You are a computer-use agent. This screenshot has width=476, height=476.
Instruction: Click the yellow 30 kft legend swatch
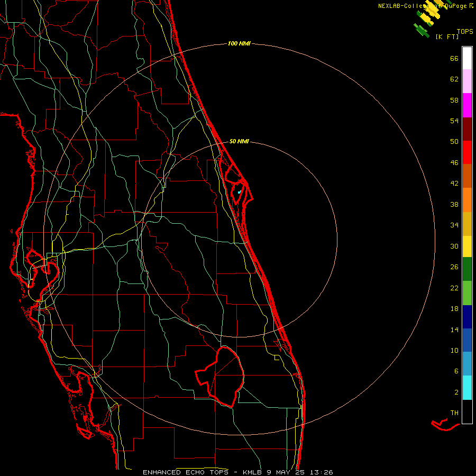coord(467,246)
